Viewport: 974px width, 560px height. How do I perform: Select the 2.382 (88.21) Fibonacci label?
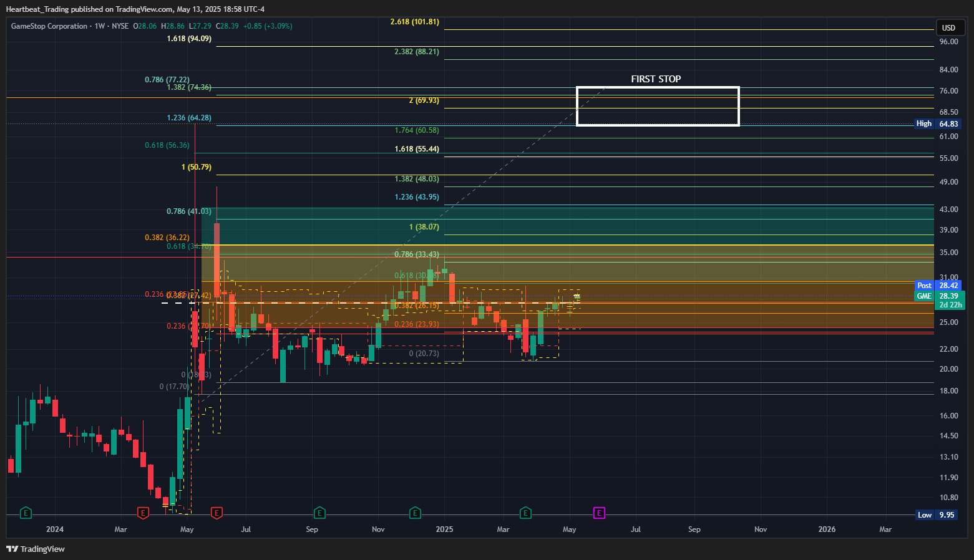[417, 52]
